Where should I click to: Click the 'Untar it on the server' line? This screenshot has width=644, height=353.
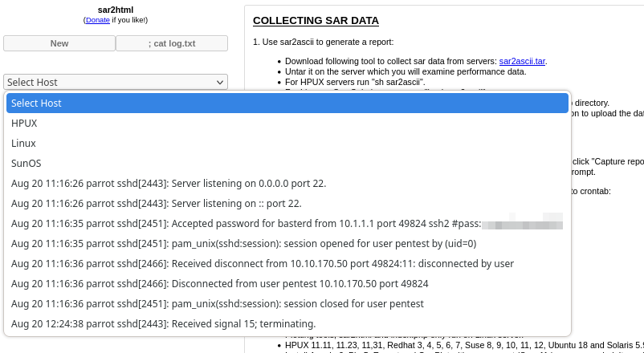[x=406, y=72]
